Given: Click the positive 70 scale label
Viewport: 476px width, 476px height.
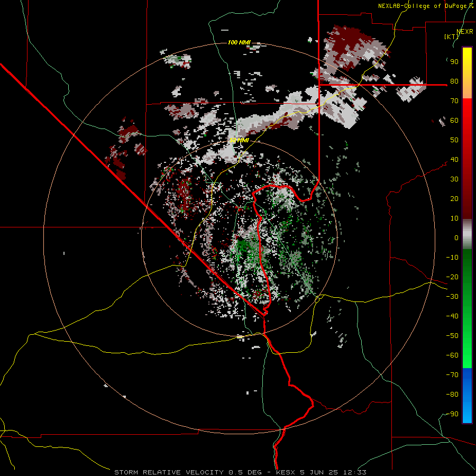Looking at the screenshot, I should (454, 101).
